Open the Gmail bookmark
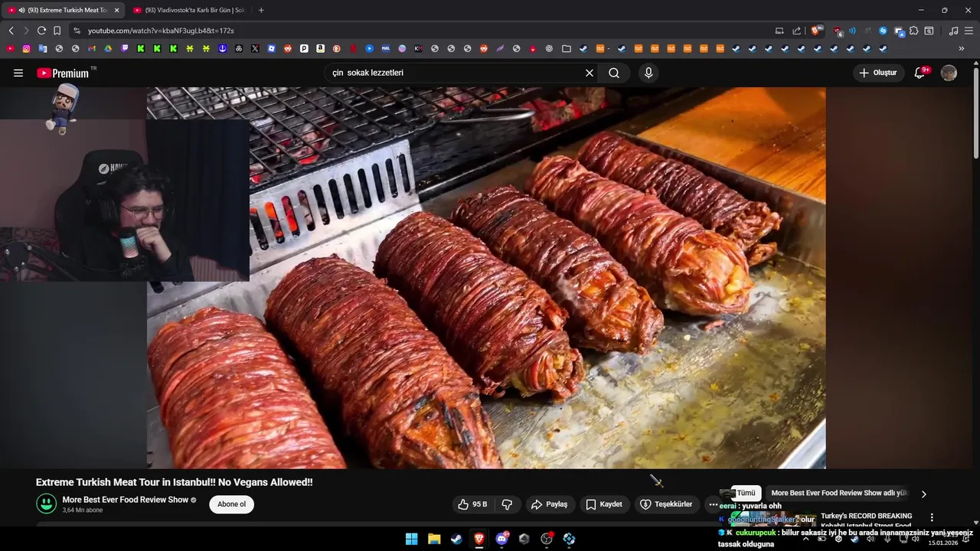 pyautogui.click(x=92, y=48)
